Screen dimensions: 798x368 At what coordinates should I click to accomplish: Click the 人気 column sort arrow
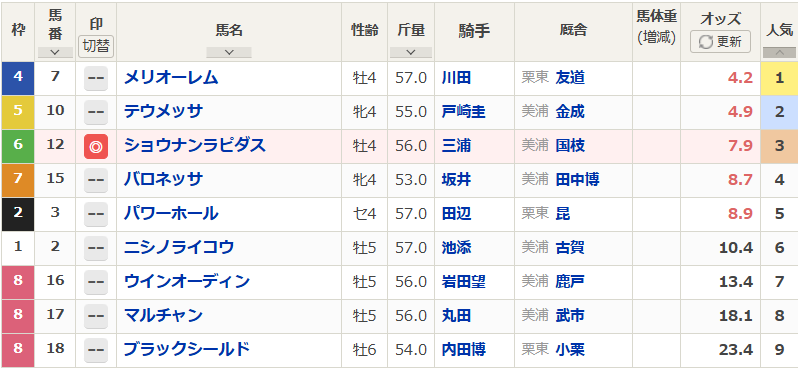[x=779, y=52]
